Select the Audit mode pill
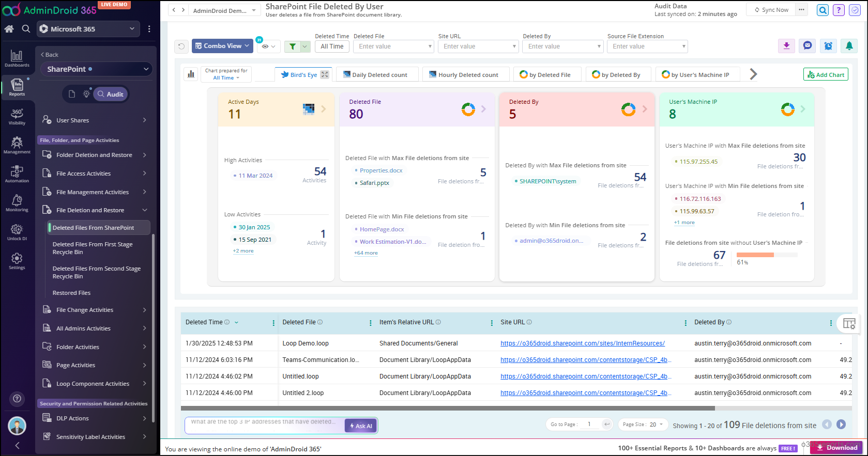868x456 pixels. point(111,94)
